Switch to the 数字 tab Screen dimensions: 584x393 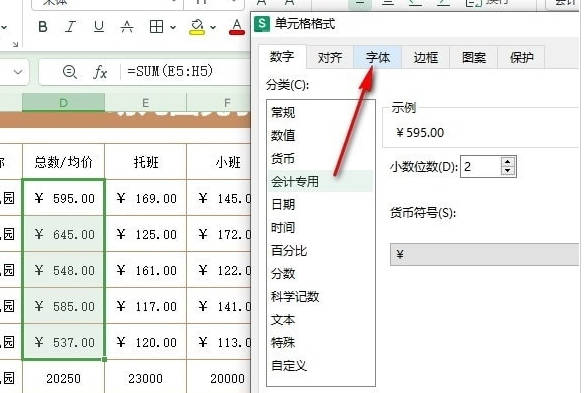(x=282, y=57)
